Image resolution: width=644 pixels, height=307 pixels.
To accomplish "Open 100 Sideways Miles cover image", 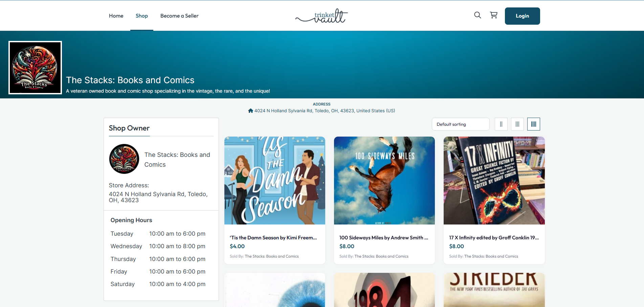I will 384,181.
